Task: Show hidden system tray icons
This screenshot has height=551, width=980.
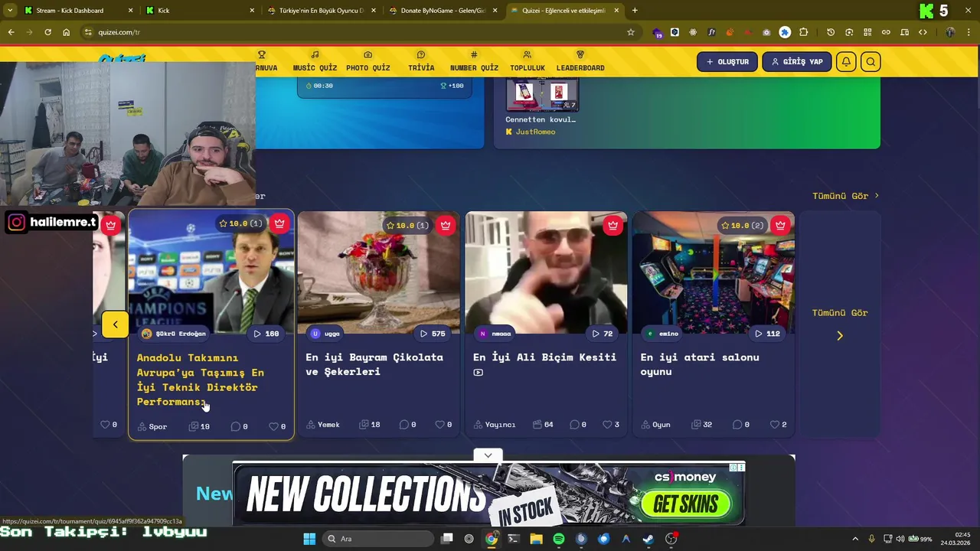Action: (x=855, y=539)
